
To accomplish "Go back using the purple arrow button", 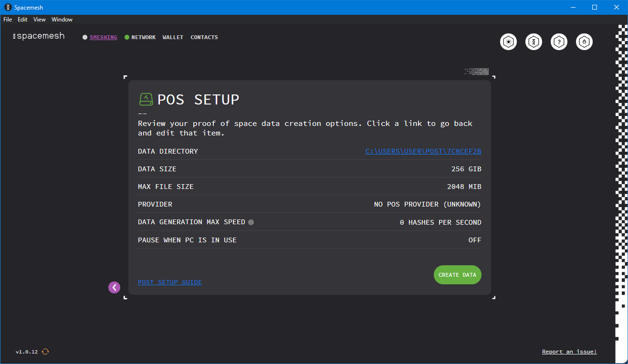I will [x=115, y=287].
